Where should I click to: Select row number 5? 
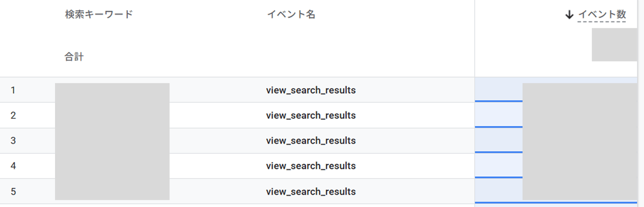(x=13, y=192)
